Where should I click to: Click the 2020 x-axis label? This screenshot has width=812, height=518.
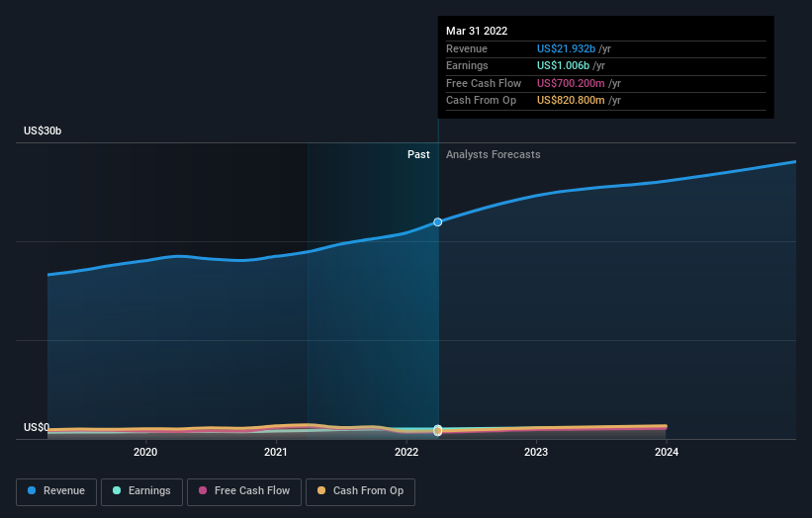(145, 452)
